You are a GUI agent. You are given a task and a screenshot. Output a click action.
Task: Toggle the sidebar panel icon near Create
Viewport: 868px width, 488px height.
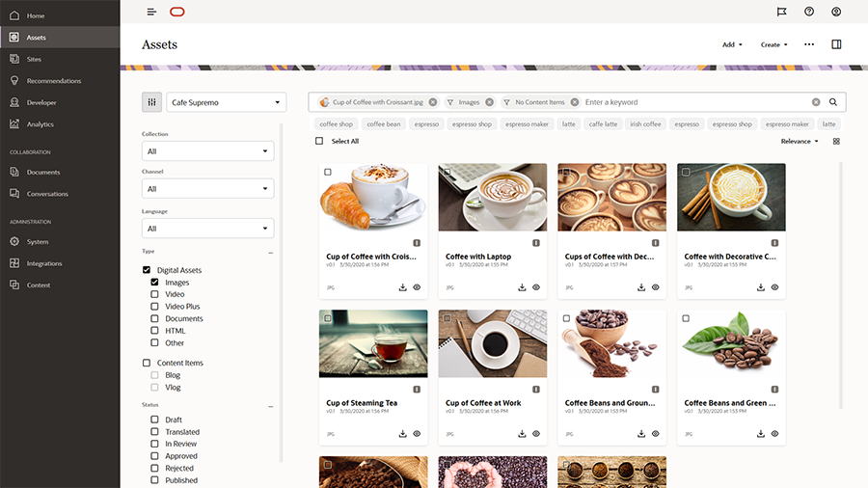[x=836, y=44]
